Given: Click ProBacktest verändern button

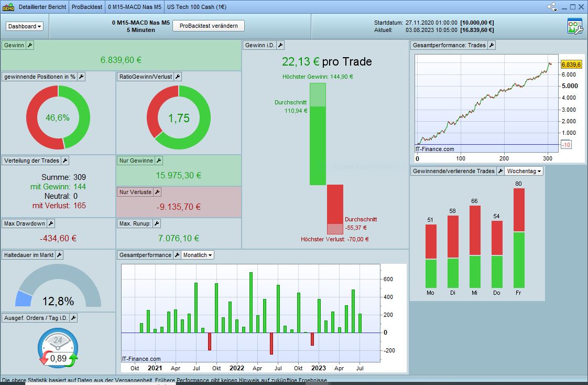Looking at the screenshot, I should [209, 26].
